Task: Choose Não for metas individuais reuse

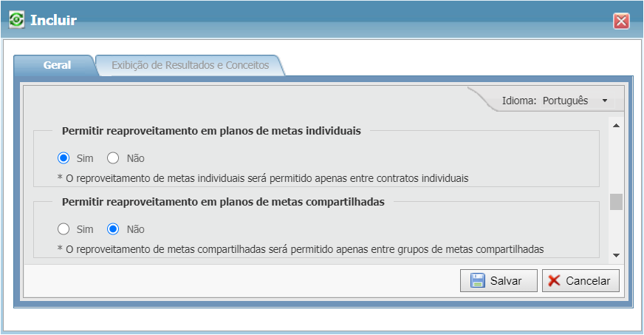Action: point(113,158)
